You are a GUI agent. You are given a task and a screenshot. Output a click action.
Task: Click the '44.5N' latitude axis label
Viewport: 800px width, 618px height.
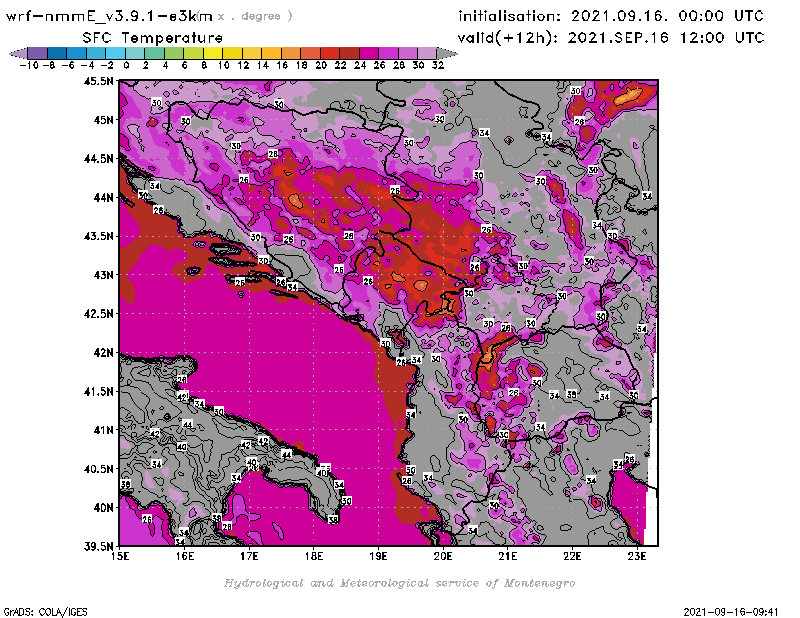98,159
